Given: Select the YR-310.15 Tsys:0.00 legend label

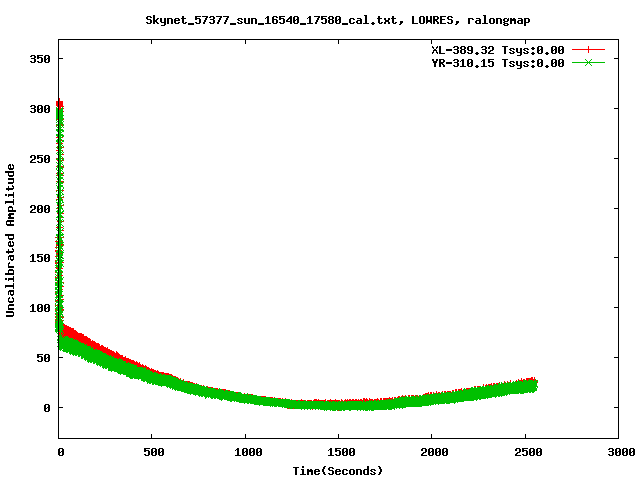Looking at the screenshot, I should click(498, 63).
